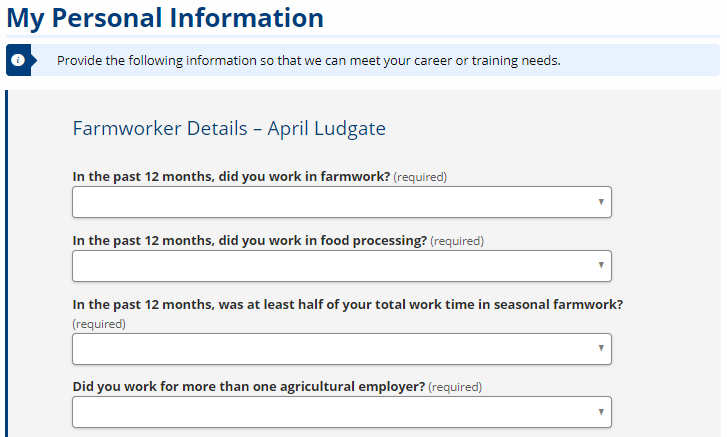Click the info icon in the blue banner
This screenshot has width=727, height=437.
[18, 60]
